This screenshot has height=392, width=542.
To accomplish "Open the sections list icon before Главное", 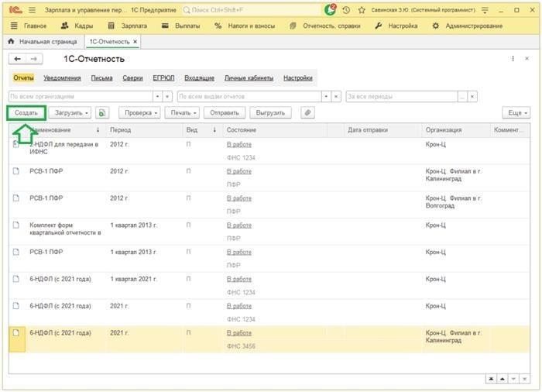I will [x=14, y=26].
